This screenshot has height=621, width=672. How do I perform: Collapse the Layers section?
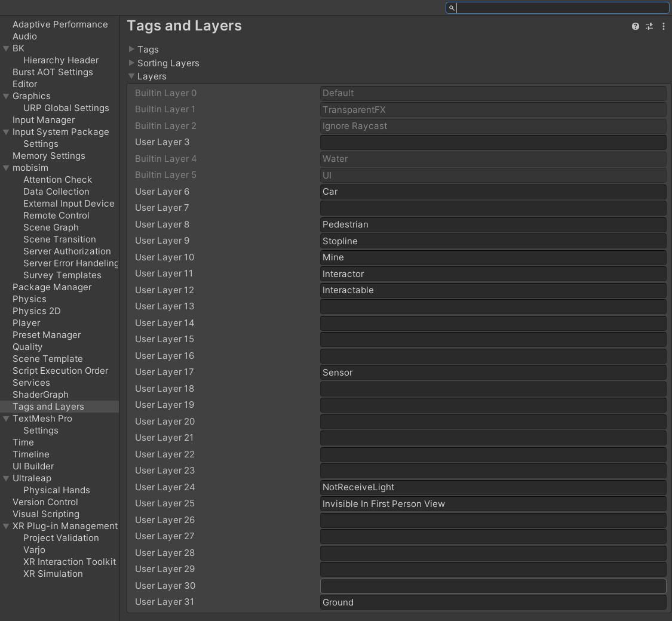131,76
